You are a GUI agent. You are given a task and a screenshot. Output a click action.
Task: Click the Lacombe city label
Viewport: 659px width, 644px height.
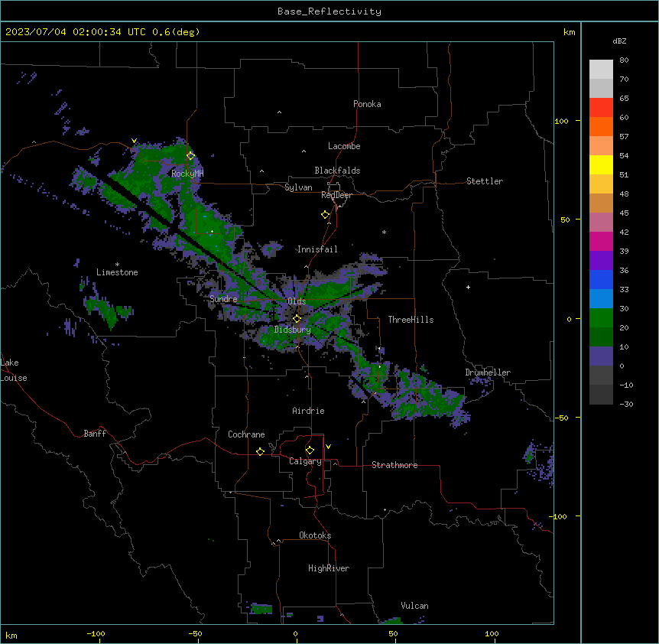(344, 146)
